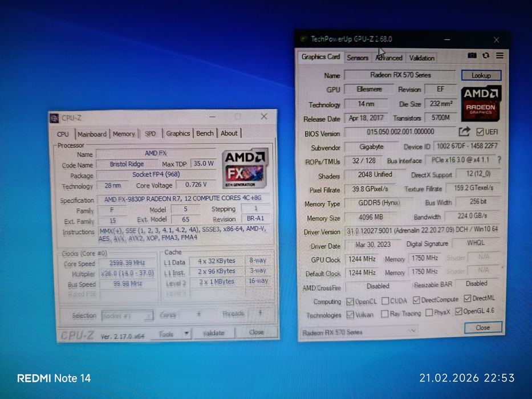Click the Core Speed value 2598.39 MHz
Viewport: 532px width, 399px height.
[x=127, y=263]
